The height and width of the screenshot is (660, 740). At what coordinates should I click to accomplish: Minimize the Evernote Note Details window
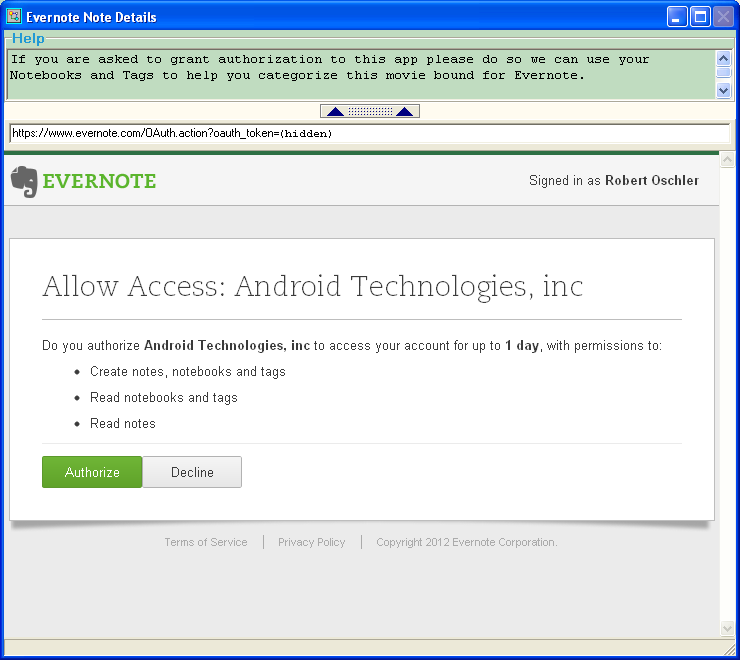tap(677, 17)
